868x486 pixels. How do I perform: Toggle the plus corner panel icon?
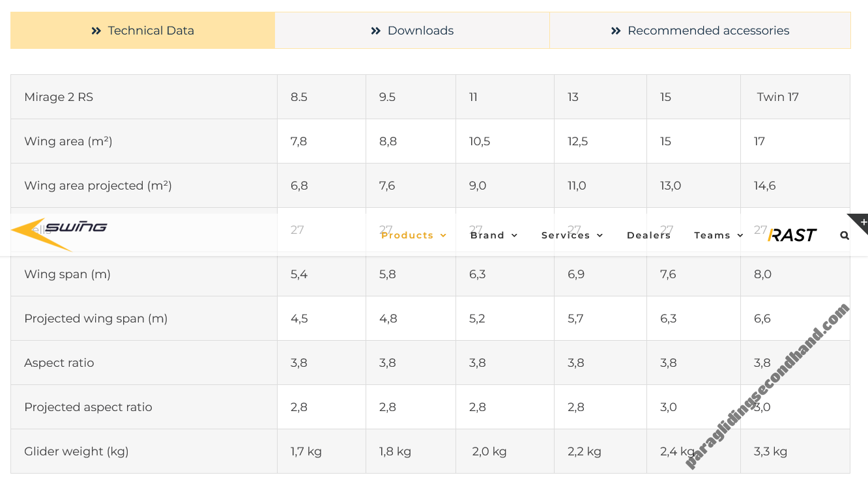tap(862, 222)
